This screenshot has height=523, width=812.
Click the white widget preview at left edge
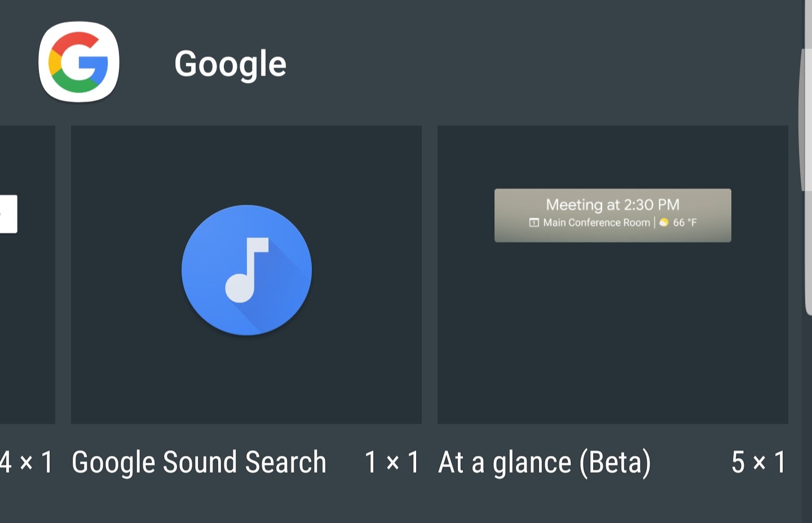[x=8, y=214]
